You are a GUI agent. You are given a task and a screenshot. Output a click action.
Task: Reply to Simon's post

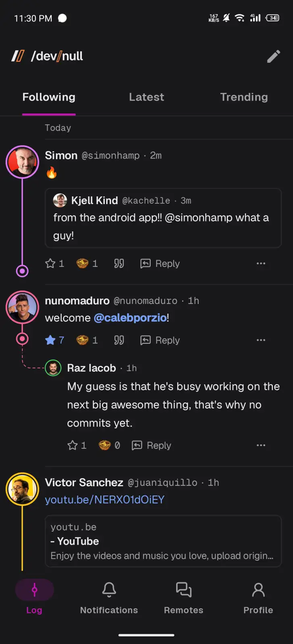160,264
